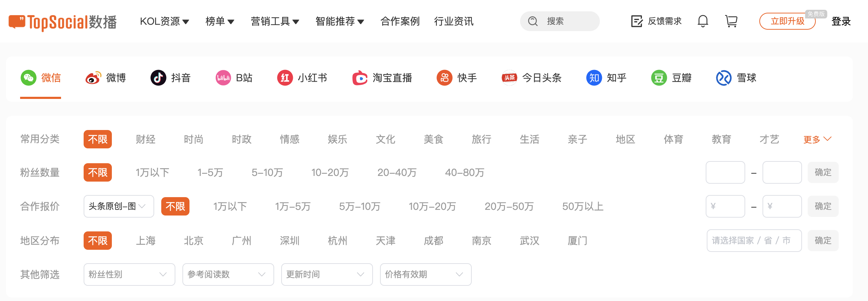Click the minimum fans count input

(725, 172)
